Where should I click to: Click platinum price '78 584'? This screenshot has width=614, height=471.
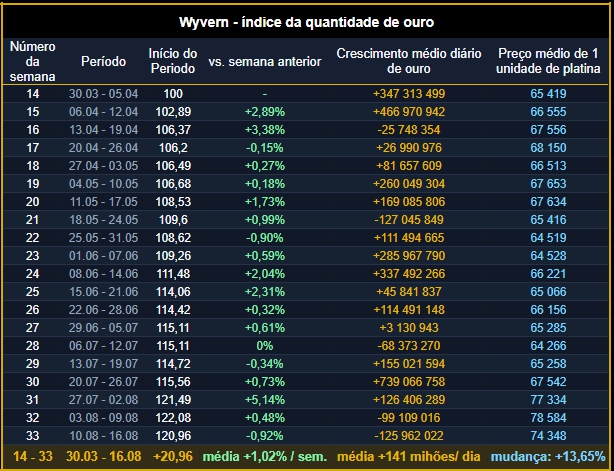pyautogui.click(x=548, y=418)
